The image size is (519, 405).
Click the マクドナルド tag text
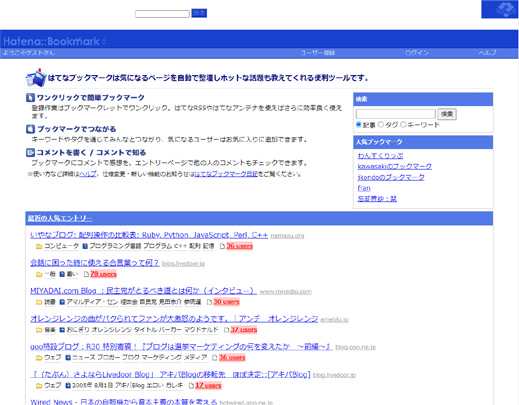click(x=201, y=330)
